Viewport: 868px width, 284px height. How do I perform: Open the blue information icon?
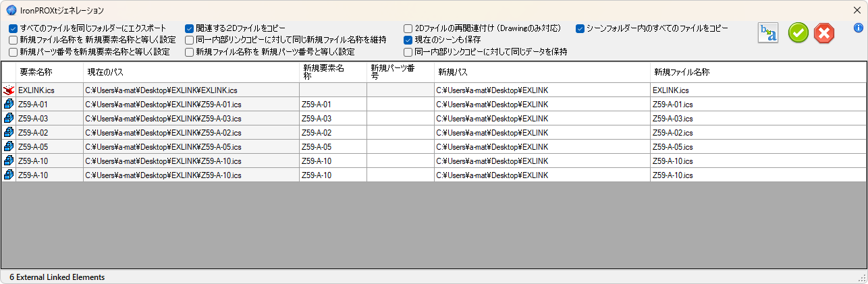(859, 28)
